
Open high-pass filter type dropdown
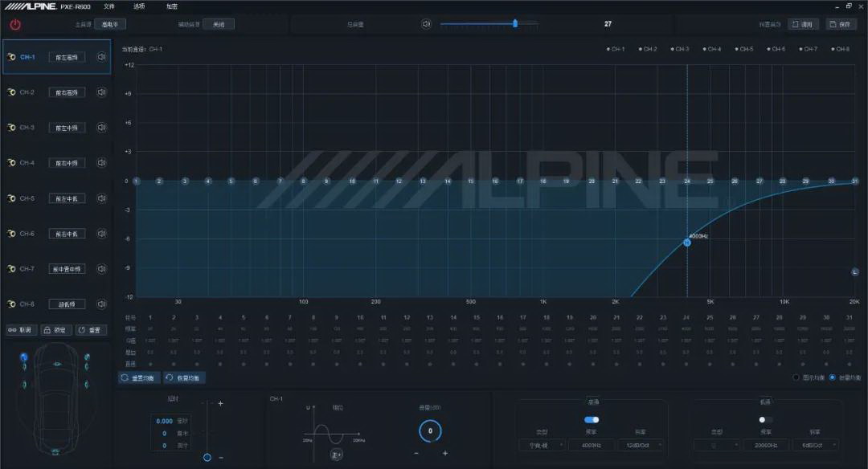tap(542, 445)
